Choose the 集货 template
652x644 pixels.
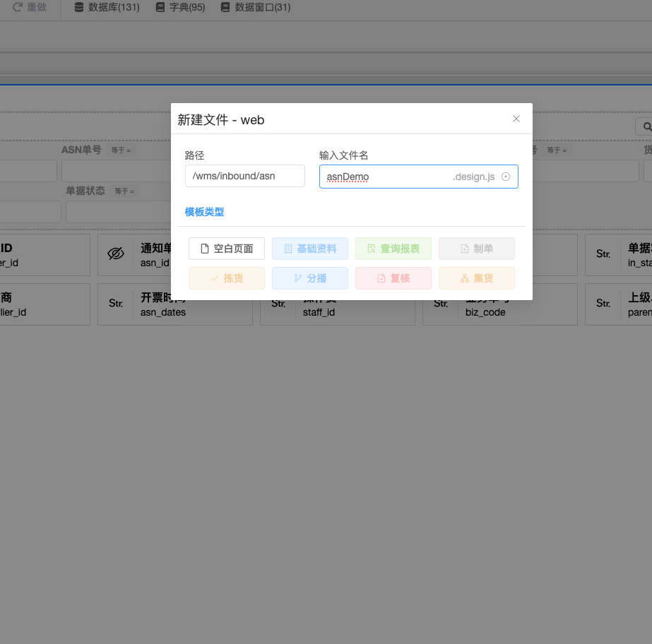pyautogui.click(x=477, y=278)
